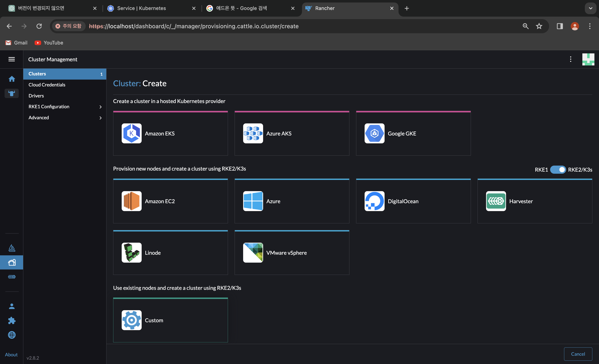Reload the page
599x364 pixels.
click(39, 26)
